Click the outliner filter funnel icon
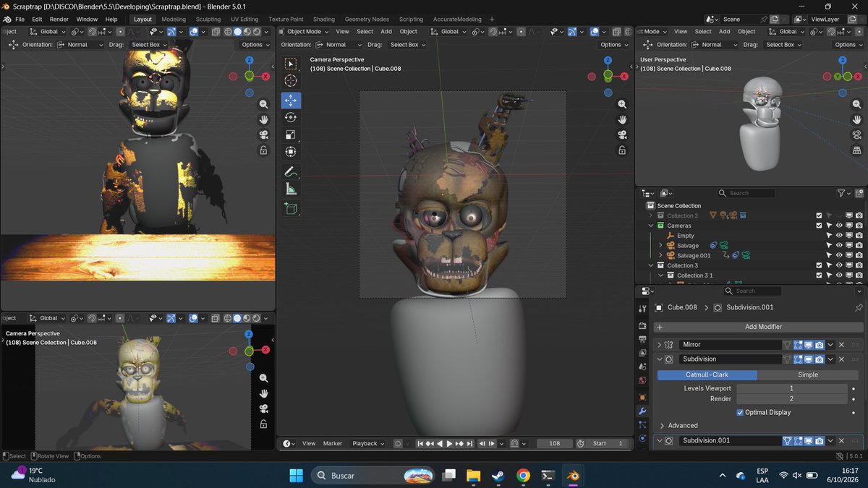This screenshot has height=488, width=868. point(841,193)
